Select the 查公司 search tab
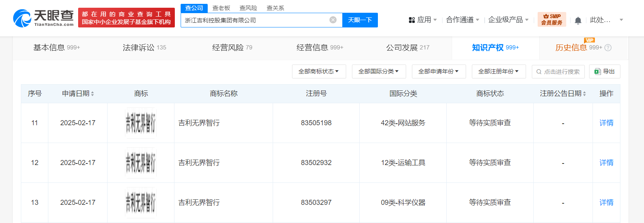The image size is (644, 223). 194,8
